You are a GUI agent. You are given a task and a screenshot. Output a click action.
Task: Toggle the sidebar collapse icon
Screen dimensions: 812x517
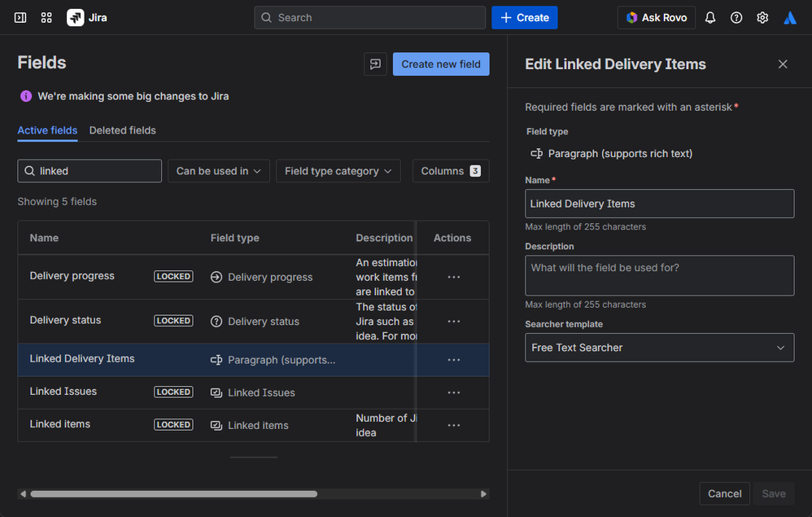tap(20, 17)
